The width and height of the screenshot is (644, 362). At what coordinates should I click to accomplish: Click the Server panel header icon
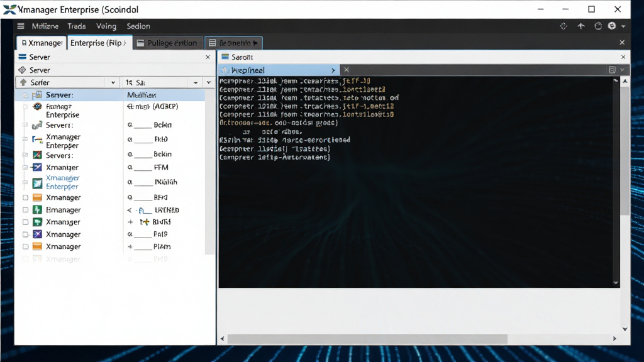(x=23, y=57)
